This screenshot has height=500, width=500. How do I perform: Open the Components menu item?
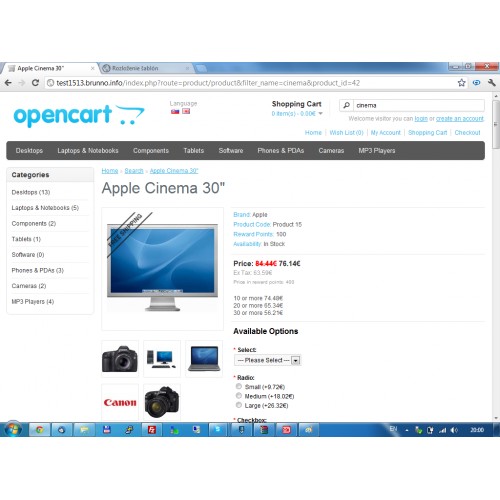pyautogui.click(x=151, y=151)
